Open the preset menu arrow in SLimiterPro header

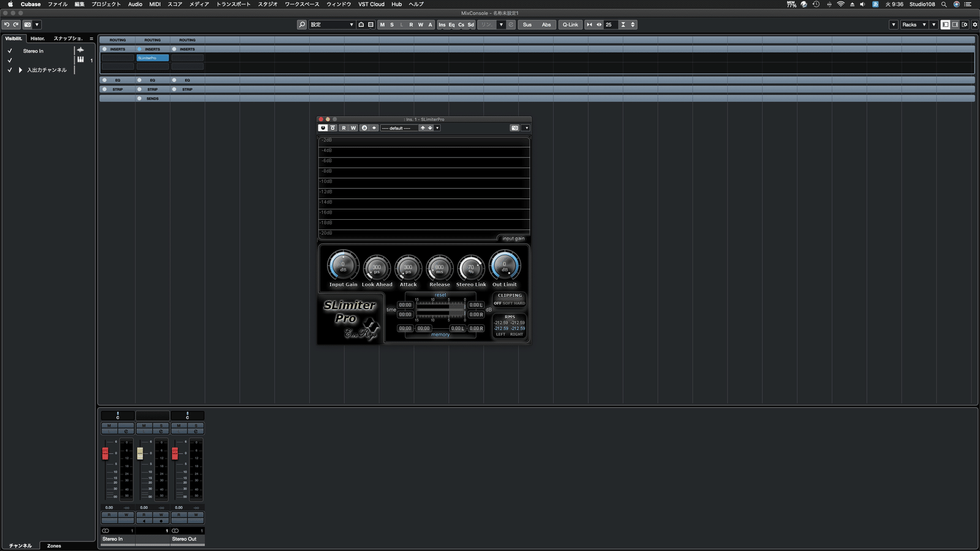pyautogui.click(x=437, y=128)
